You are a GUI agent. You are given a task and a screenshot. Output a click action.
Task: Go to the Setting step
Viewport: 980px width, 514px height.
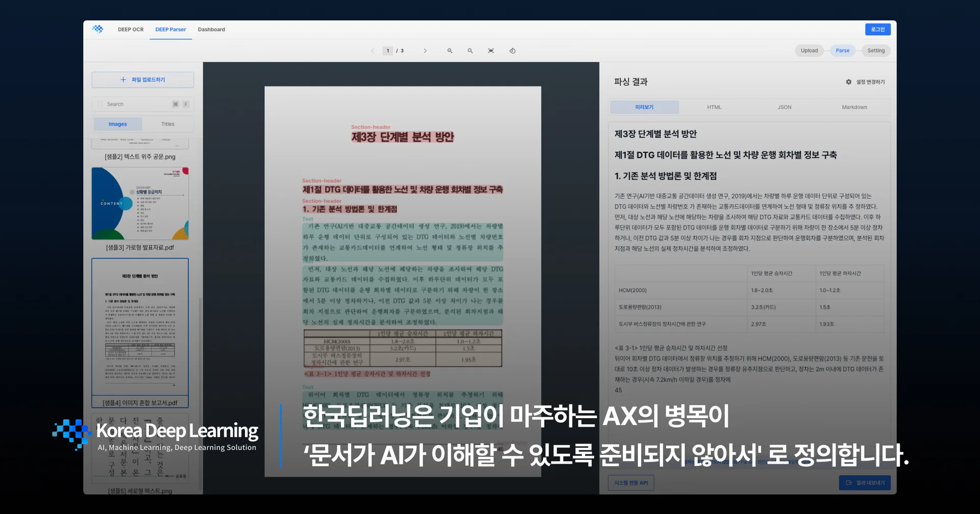point(876,50)
